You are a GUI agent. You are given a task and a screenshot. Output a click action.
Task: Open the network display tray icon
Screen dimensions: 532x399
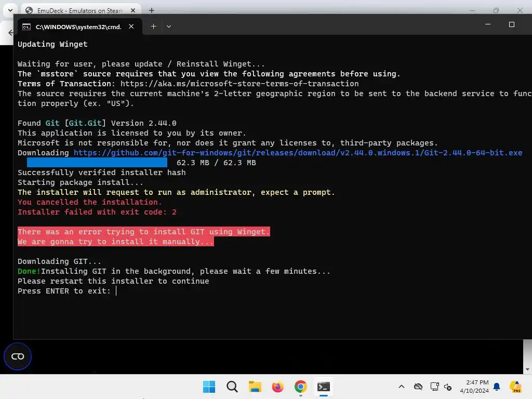click(434, 387)
